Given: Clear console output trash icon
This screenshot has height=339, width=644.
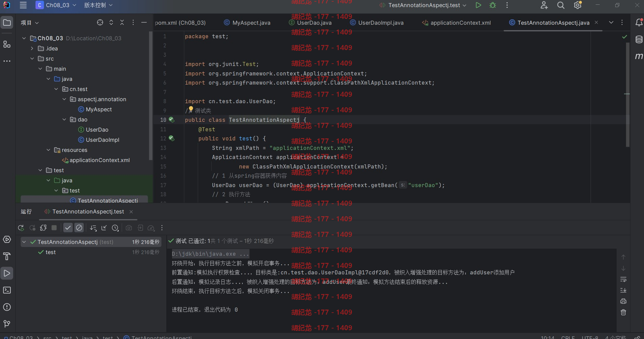Looking at the screenshot, I should [x=623, y=312].
